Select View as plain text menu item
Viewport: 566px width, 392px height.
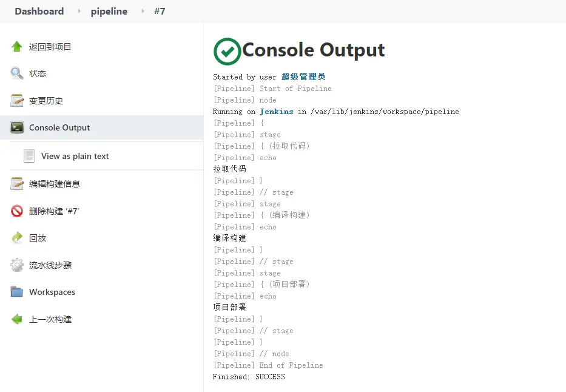[75, 156]
